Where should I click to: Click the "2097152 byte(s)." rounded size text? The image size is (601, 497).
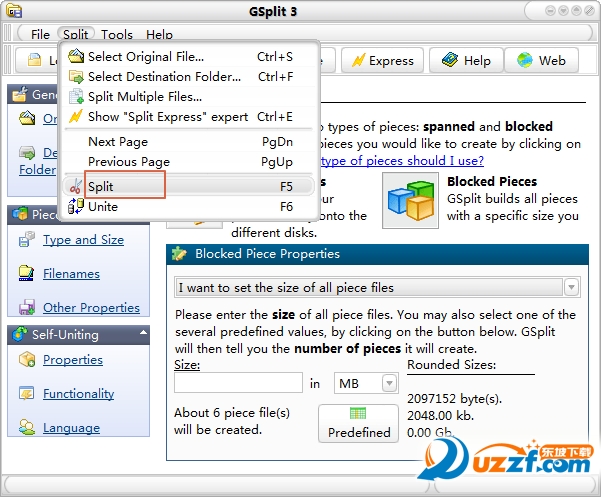point(454,399)
